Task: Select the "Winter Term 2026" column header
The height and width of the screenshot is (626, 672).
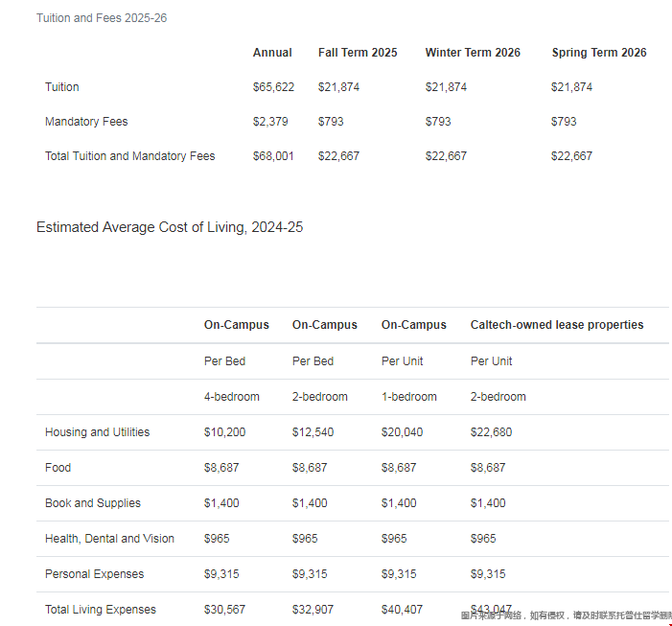Action: click(473, 53)
